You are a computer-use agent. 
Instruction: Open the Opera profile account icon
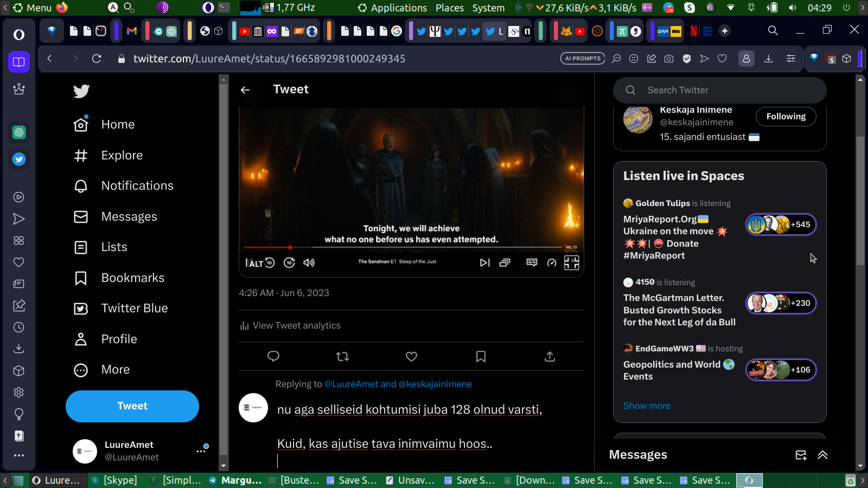pyautogui.click(x=746, y=59)
